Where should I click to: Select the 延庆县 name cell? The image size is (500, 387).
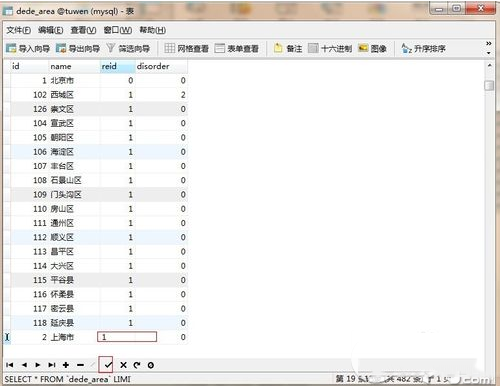pyautogui.click(x=75, y=323)
